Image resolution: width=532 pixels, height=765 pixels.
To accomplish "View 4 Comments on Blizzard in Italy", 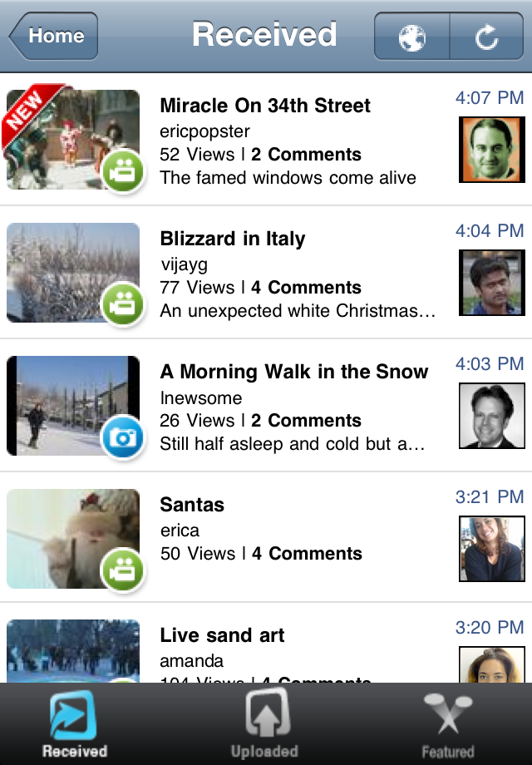I will [306, 288].
